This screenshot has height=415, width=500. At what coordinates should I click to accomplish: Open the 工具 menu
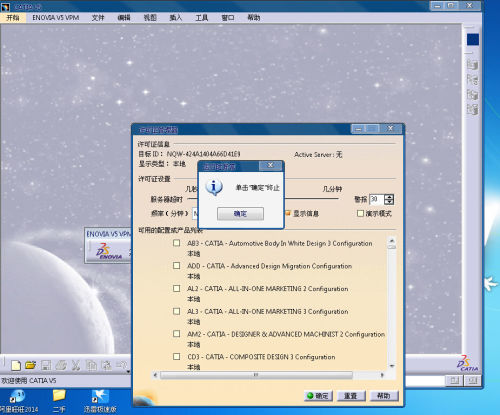(x=202, y=18)
